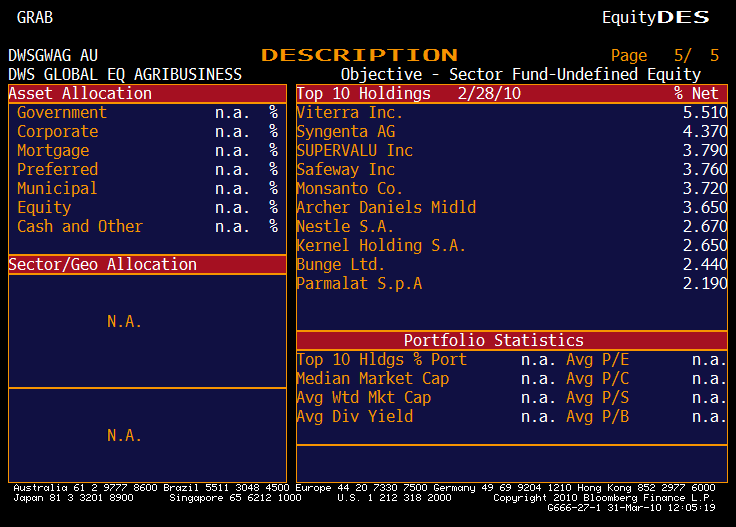Click the holdings date 2/28/10
The image size is (736, 527).
[x=489, y=93]
